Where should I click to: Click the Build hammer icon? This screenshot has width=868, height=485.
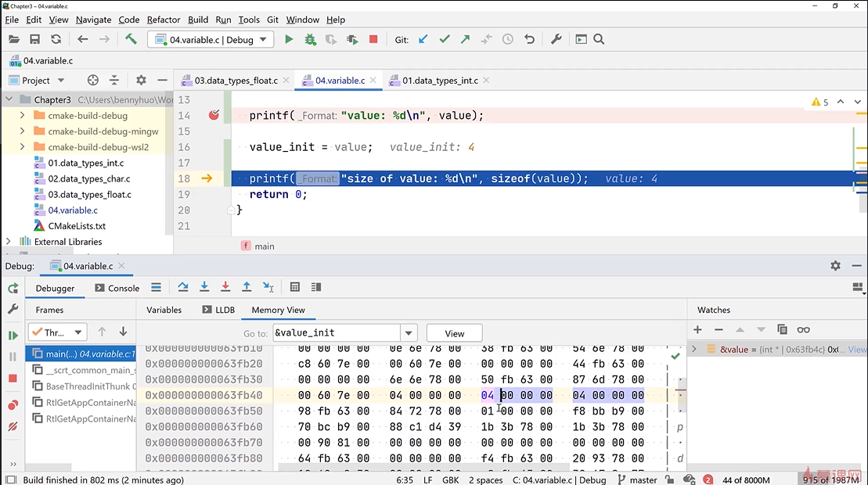[x=131, y=39]
